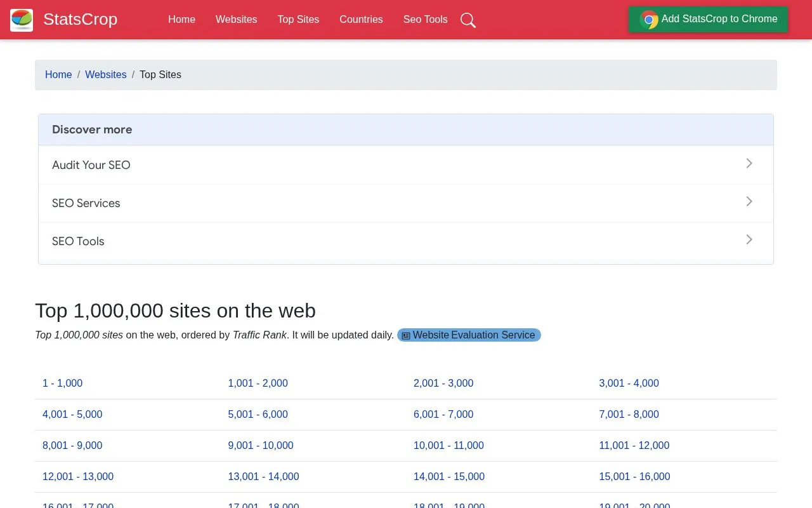This screenshot has height=508, width=812.
Task: Click the Chrome logo icon
Action: [648, 20]
